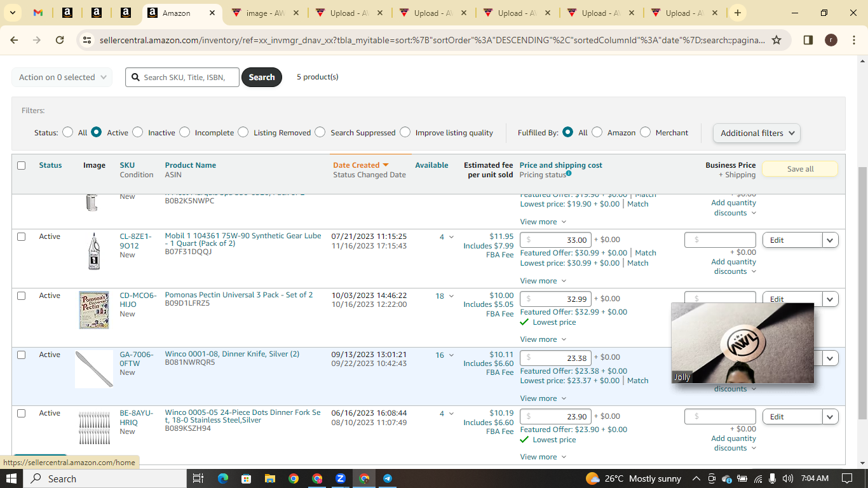Screen dimensions: 868x488
Task: Open the Chrome profile avatar menu
Action: [831, 40]
